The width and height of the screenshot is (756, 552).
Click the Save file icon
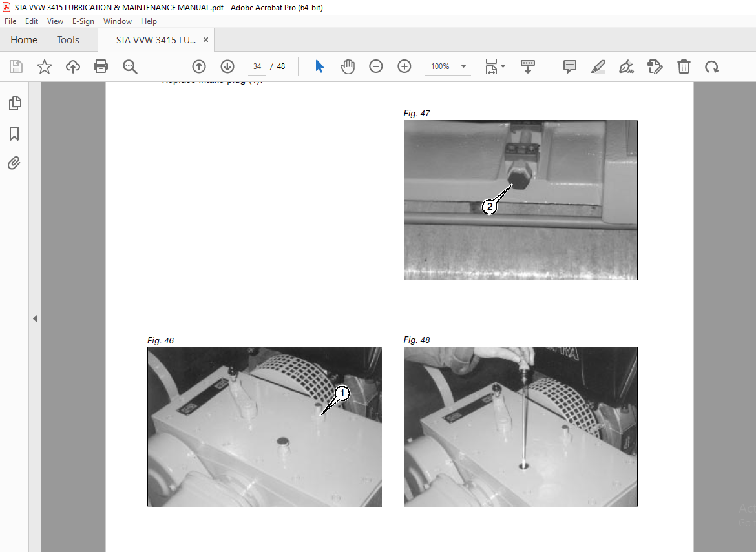click(x=16, y=66)
